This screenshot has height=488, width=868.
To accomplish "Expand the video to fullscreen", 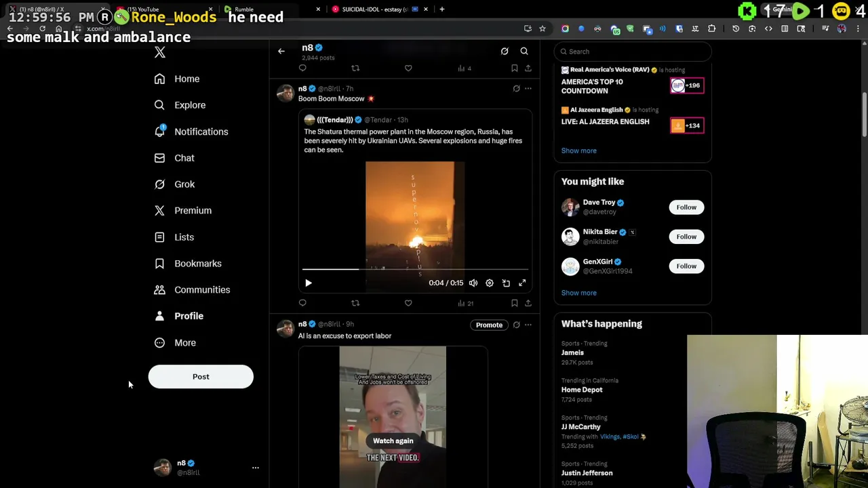I will (522, 283).
